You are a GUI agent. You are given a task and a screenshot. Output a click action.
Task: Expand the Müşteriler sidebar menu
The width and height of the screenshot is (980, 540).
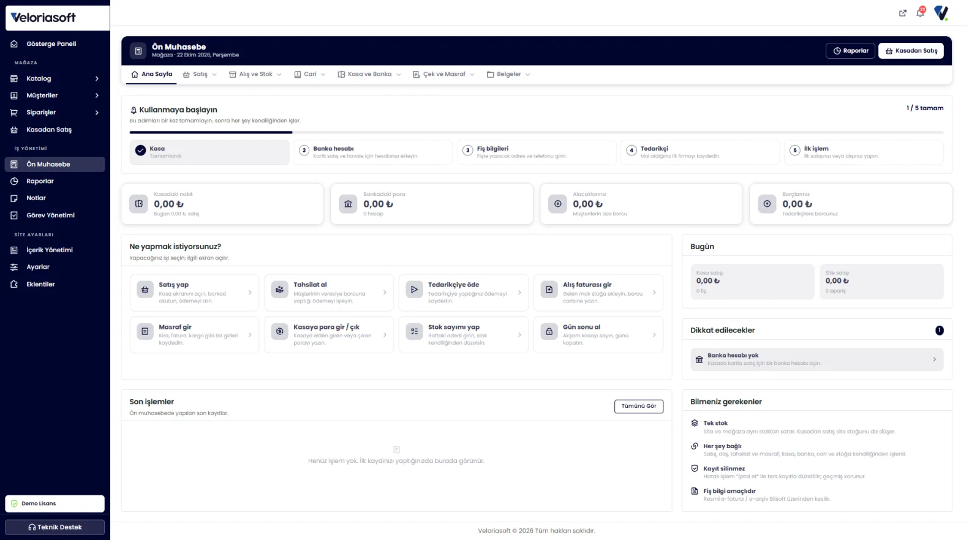click(55, 96)
